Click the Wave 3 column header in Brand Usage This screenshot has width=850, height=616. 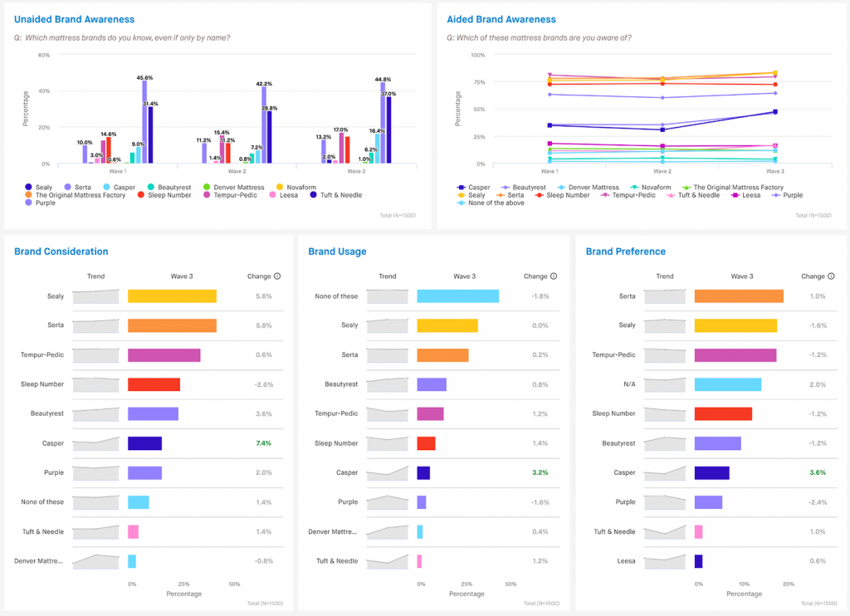465,276
